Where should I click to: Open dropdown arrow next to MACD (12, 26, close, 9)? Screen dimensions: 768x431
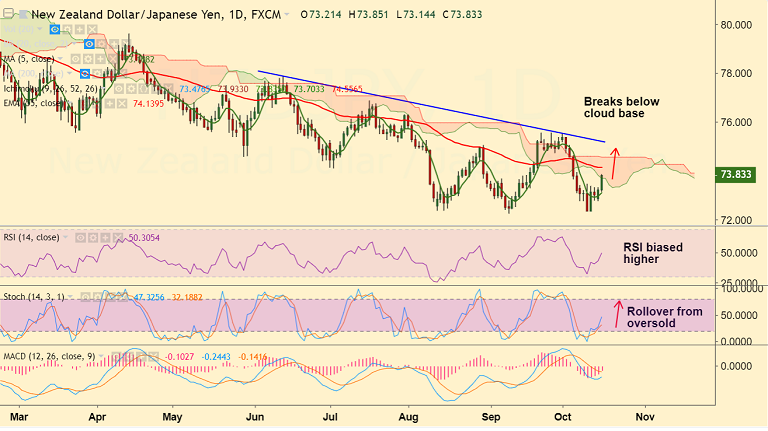101,356
